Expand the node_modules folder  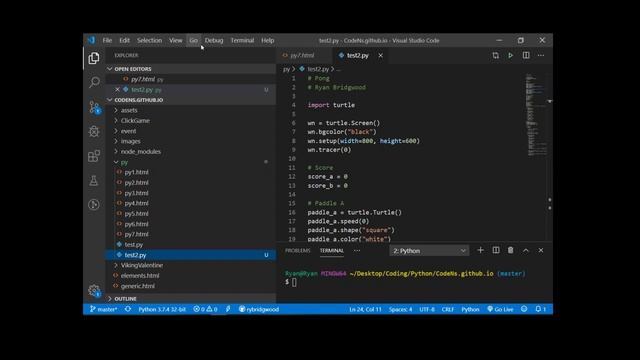tap(191, 151)
